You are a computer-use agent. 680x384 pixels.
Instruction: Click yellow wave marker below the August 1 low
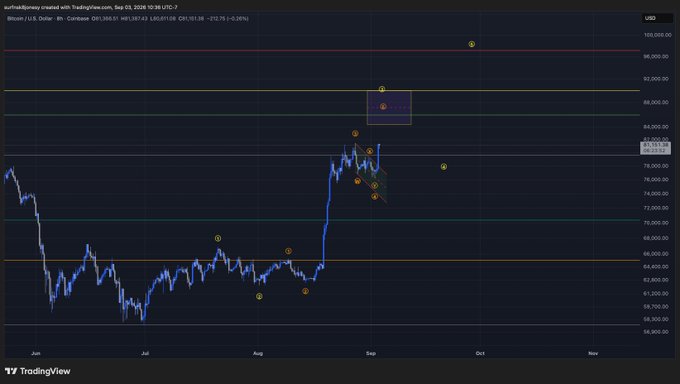(x=259, y=296)
